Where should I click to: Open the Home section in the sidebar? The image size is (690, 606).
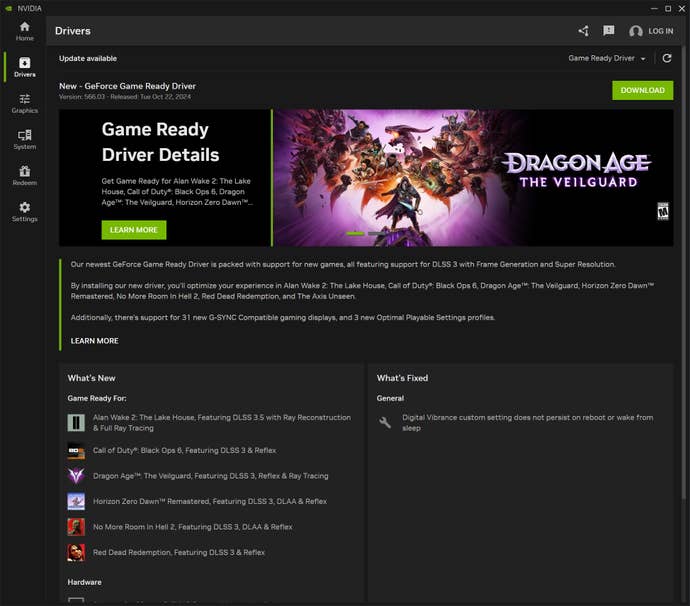pyautogui.click(x=25, y=31)
